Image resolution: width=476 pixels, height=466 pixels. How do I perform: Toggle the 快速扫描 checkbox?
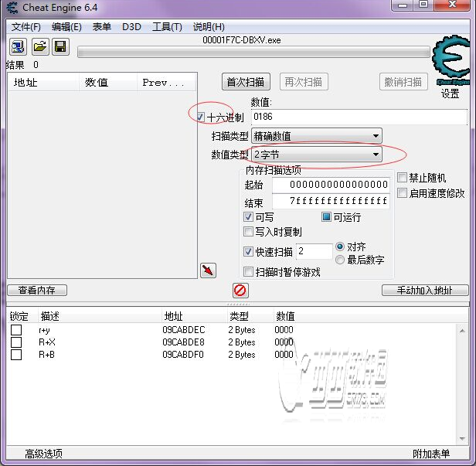248,251
